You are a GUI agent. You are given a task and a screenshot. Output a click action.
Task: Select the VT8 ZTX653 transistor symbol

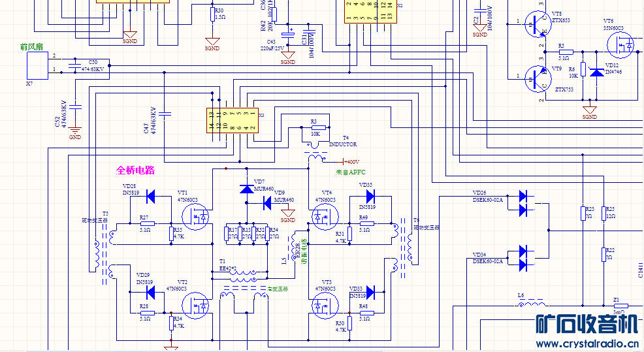(x=538, y=24)
